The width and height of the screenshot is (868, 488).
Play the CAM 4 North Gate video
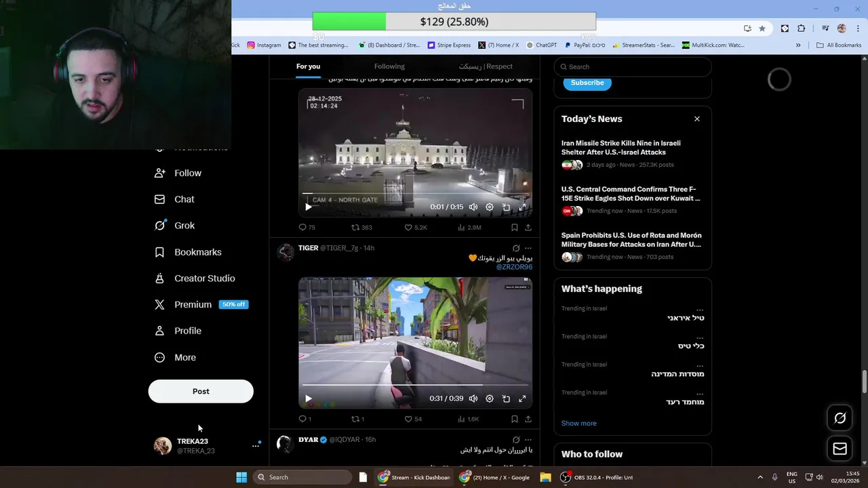point(308,207)
